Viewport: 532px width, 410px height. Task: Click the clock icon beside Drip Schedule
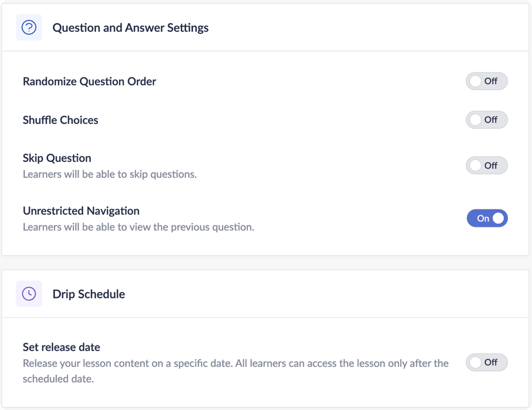(x=29, y=293)
